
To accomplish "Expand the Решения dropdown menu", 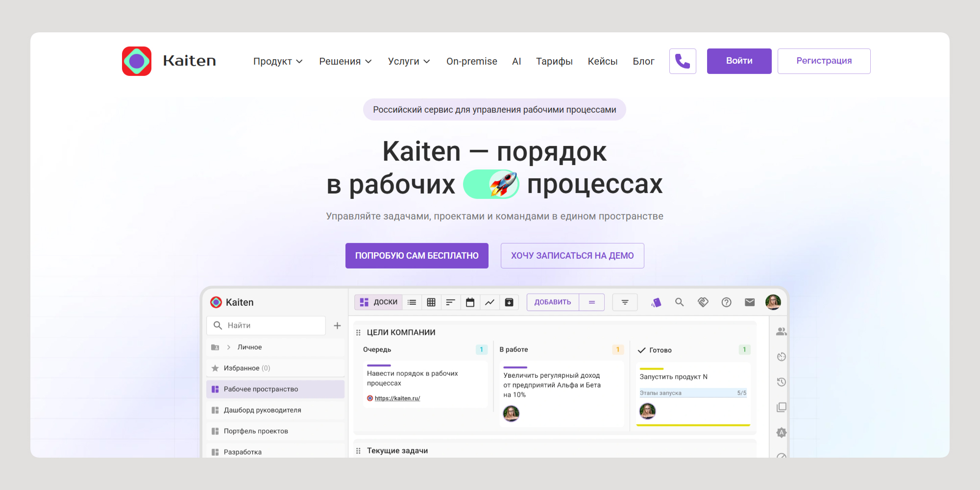I will pos(345,61).
